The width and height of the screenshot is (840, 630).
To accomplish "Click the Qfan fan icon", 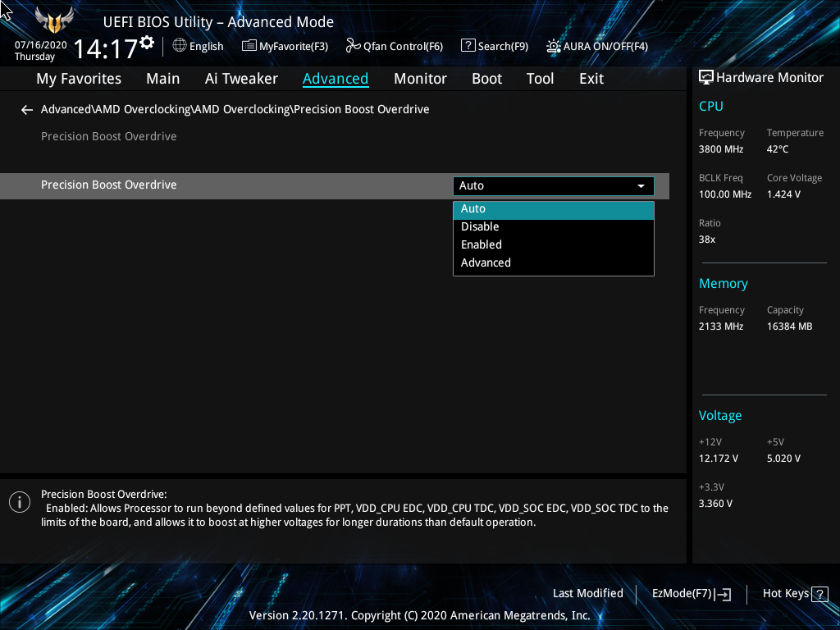I will click(x=353, y=46).
